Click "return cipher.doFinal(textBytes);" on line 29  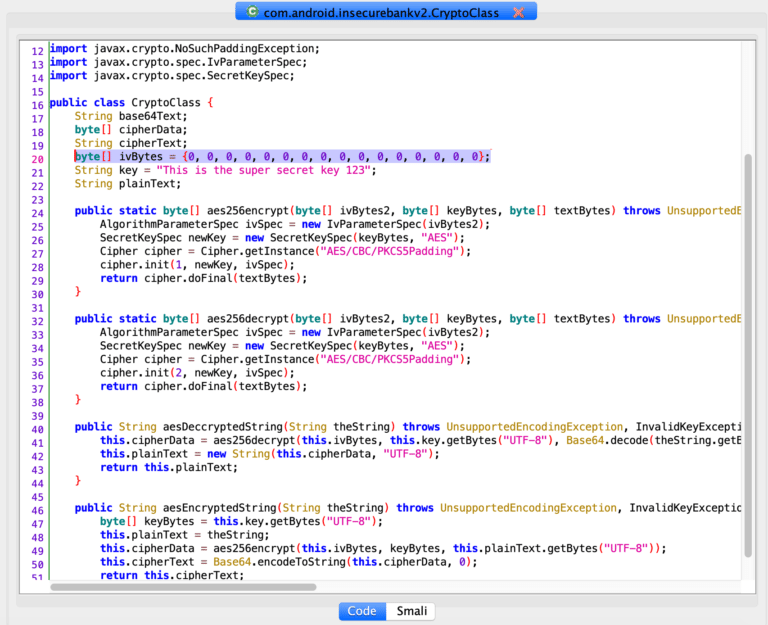[204, 279]
